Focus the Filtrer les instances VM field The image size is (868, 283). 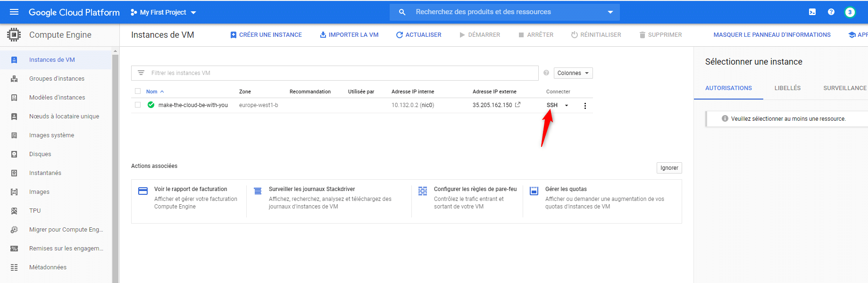(x=335, y=73)
